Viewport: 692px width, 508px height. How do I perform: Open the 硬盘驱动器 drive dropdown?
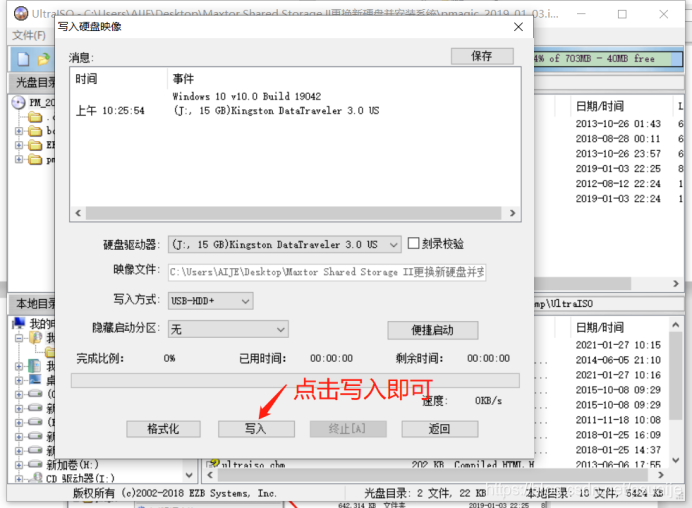tap(285, 244)
